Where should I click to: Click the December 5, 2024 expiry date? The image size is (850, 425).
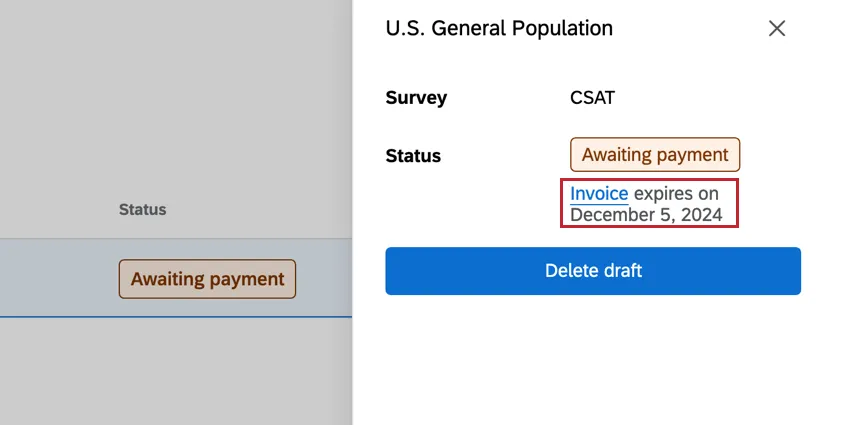coord(646,214)
